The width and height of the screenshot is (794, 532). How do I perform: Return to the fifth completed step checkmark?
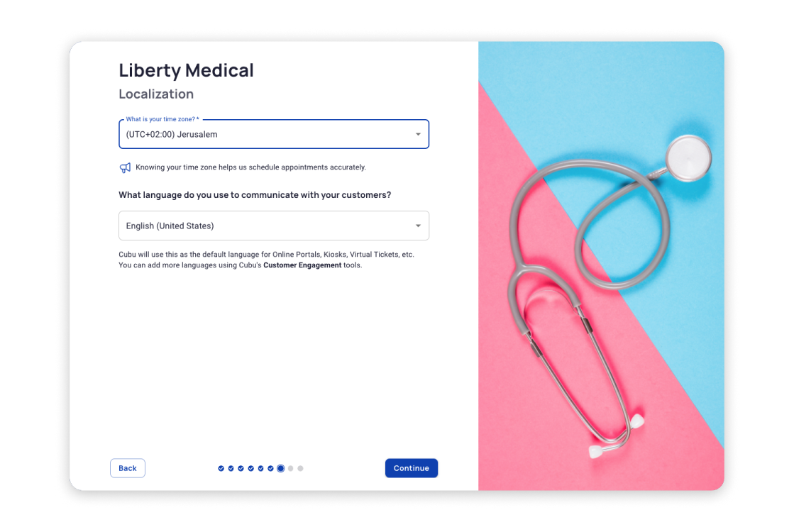coord(261,468)
